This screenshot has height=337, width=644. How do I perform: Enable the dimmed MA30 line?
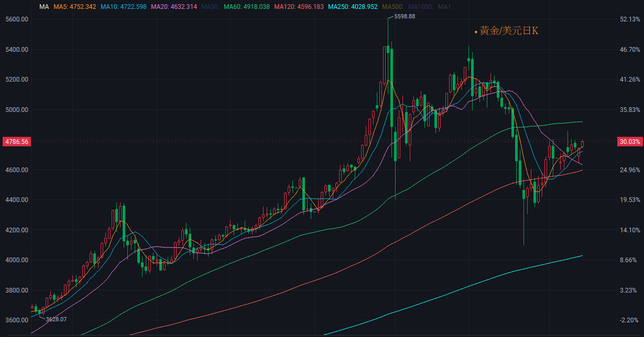210,7
